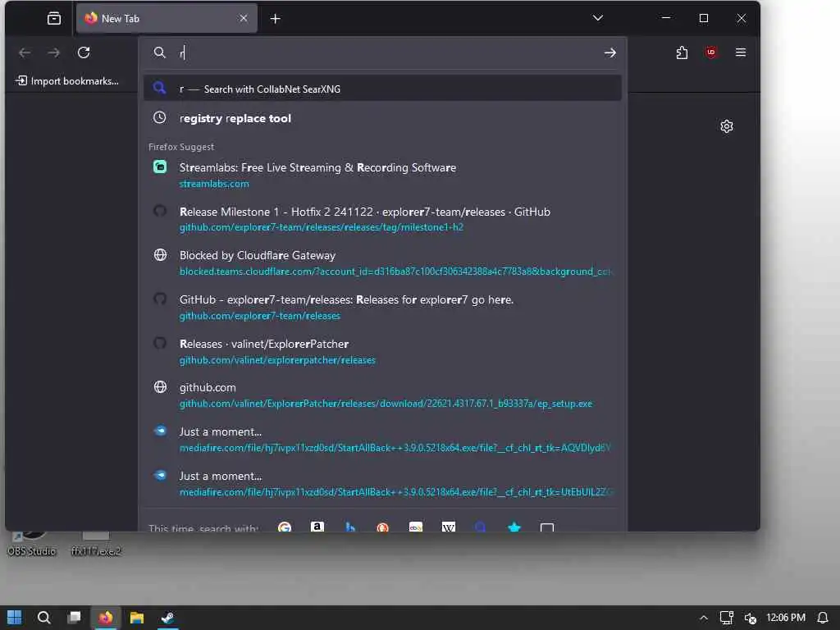Search this time with eBay icon
Image resolution: width=840 pixels, height=630 pixels.
point(416,526)
